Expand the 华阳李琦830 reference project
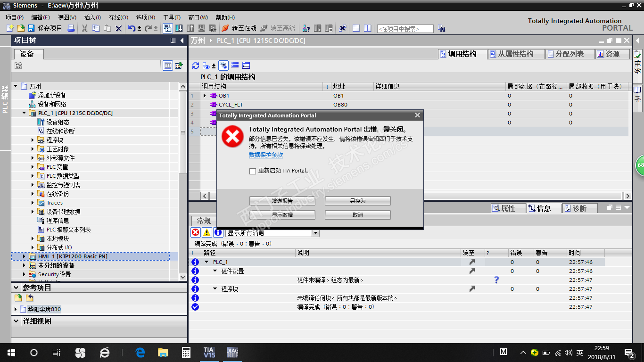The width and height of the screenshot is (644, 362). click(x=16, y=309)
